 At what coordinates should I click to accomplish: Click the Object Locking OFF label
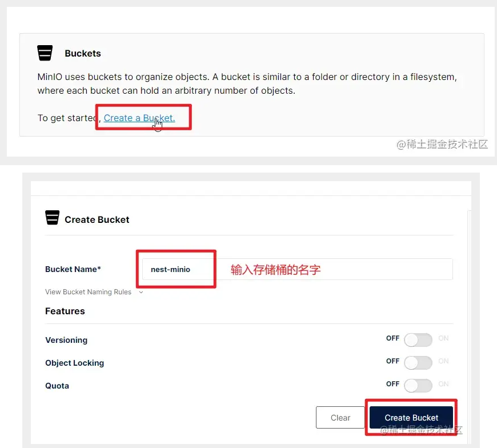[x=392, y=361]
